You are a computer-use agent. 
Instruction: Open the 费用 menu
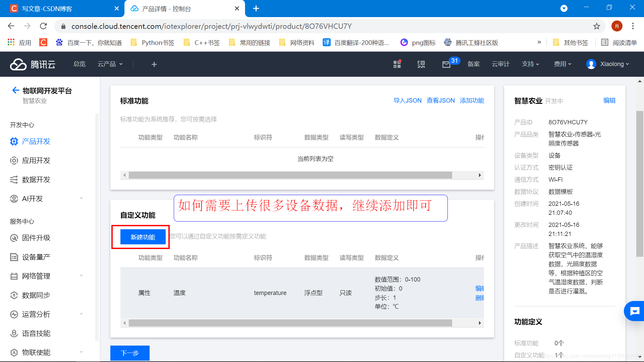click(x=562, y=64)
